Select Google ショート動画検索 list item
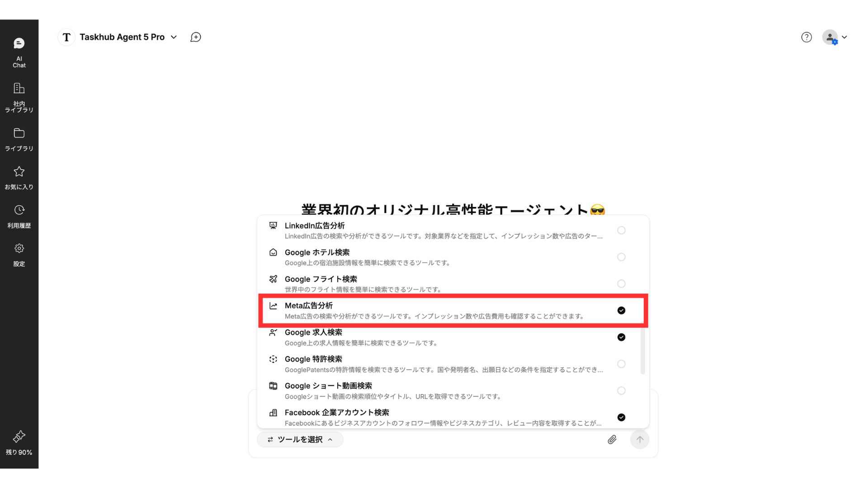 point(453,391)
